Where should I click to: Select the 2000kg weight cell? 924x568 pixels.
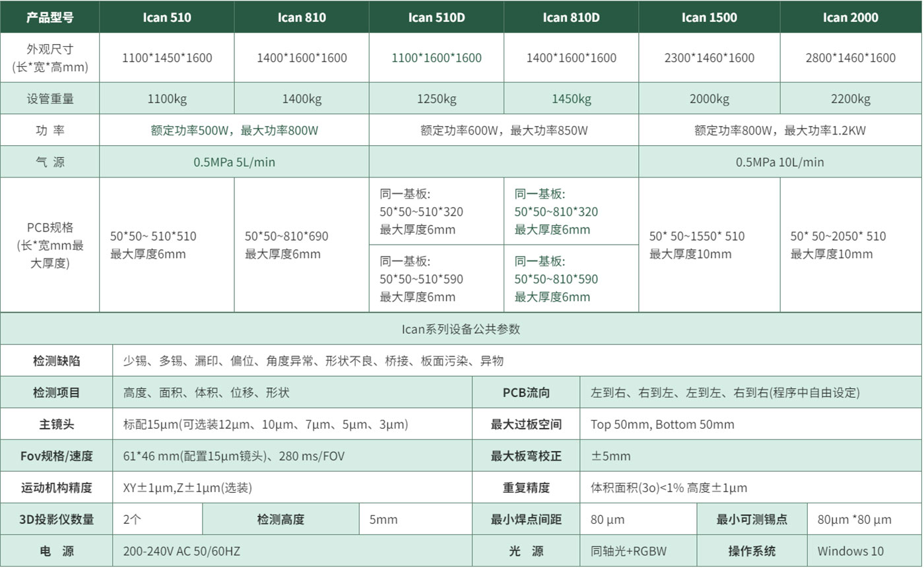coord(709,99)
